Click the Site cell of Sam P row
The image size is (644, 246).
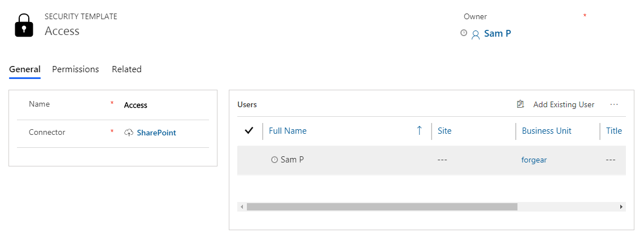tap(442, 160)
